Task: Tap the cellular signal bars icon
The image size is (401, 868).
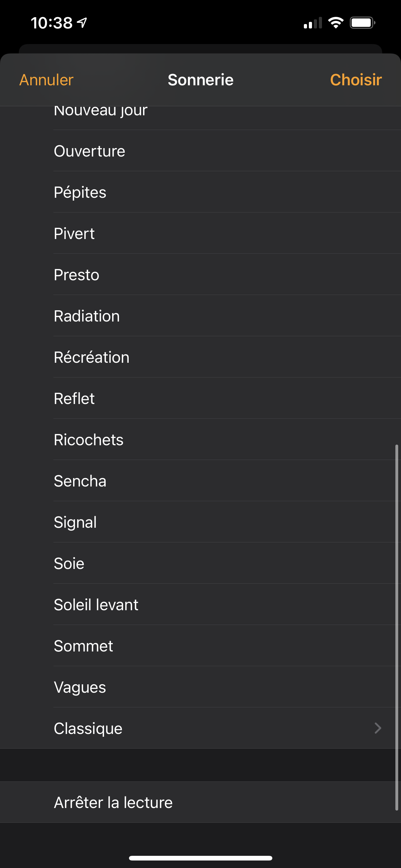Action: point(312,23)
